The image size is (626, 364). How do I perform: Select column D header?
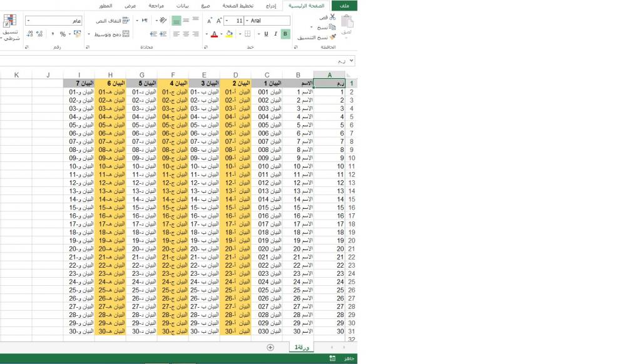coord(235,75)
